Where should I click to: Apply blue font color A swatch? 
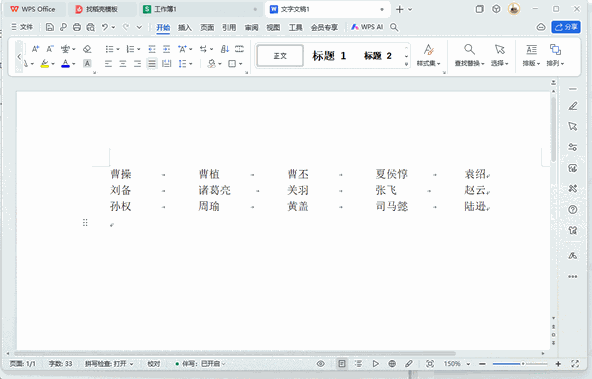pyautogui.click(x=66, y=64)
